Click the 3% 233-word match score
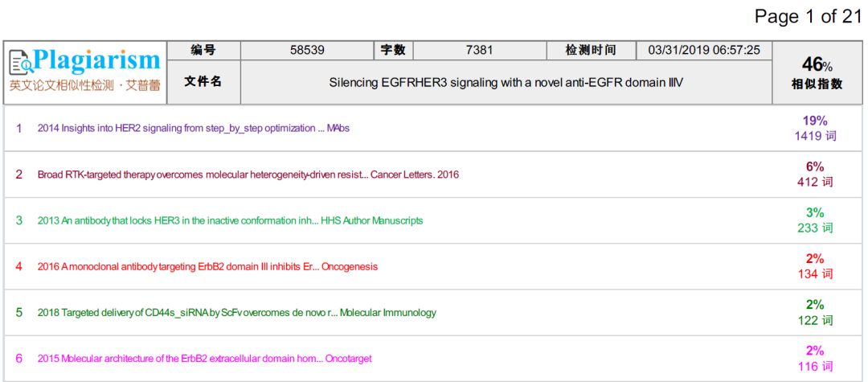 (815, 220)
